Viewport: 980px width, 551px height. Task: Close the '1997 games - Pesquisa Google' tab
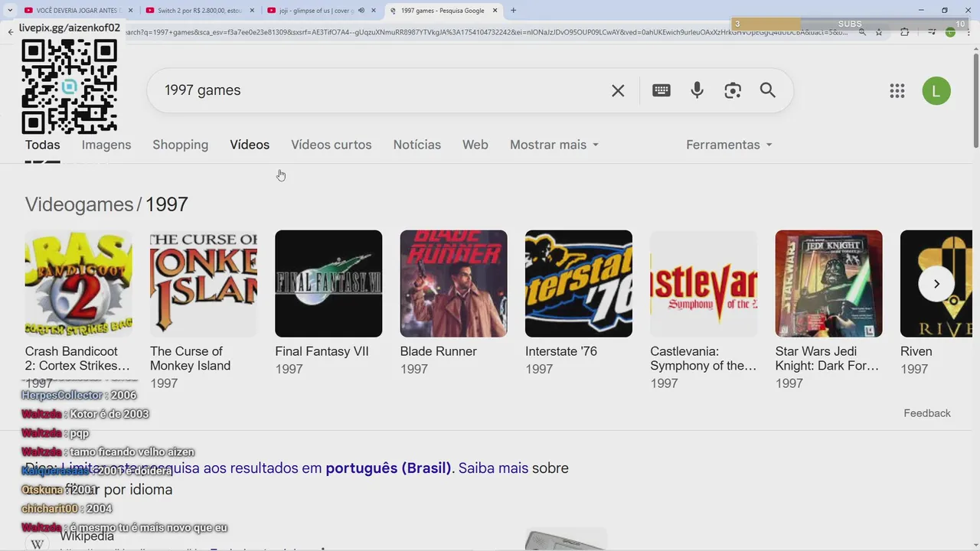(495, 11)
